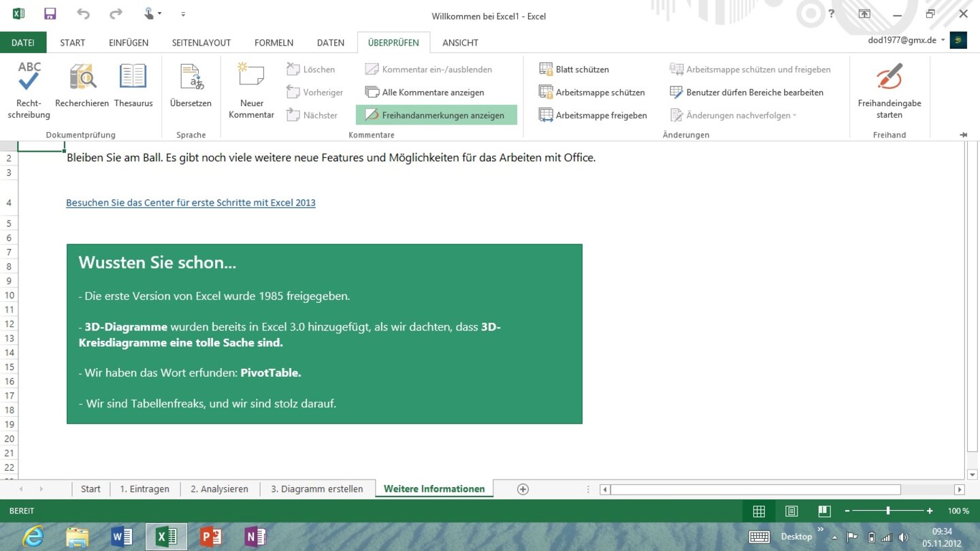Image resolution: width=980 pixels, height=551 pixels.
Task: Open the Thesaurus
Action: pyautogui.click(x=133, y=85)
